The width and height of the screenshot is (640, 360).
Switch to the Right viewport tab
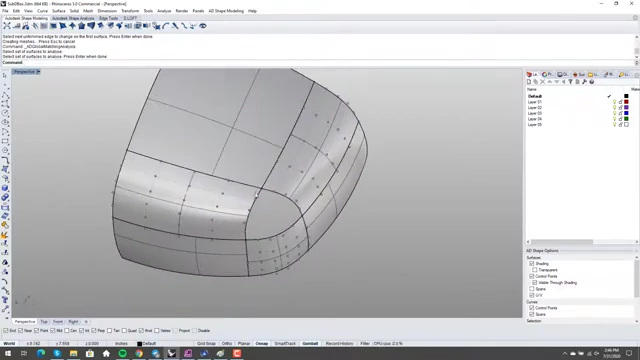pyautogui.click(x=73, y=322)
